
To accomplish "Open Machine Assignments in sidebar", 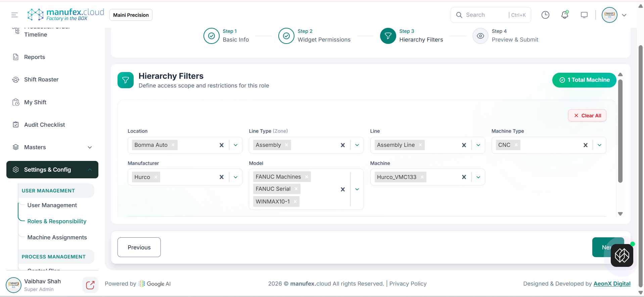I will point(57,237).
